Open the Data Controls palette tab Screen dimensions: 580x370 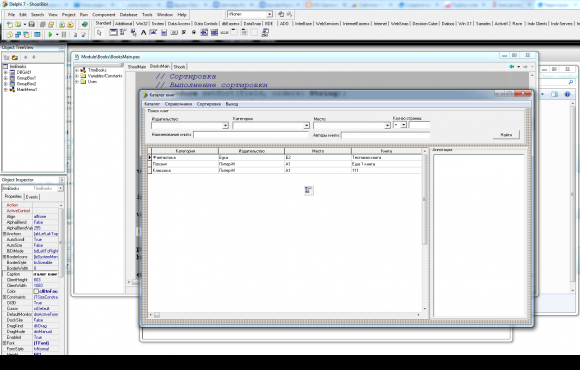(x=206, y=23)
